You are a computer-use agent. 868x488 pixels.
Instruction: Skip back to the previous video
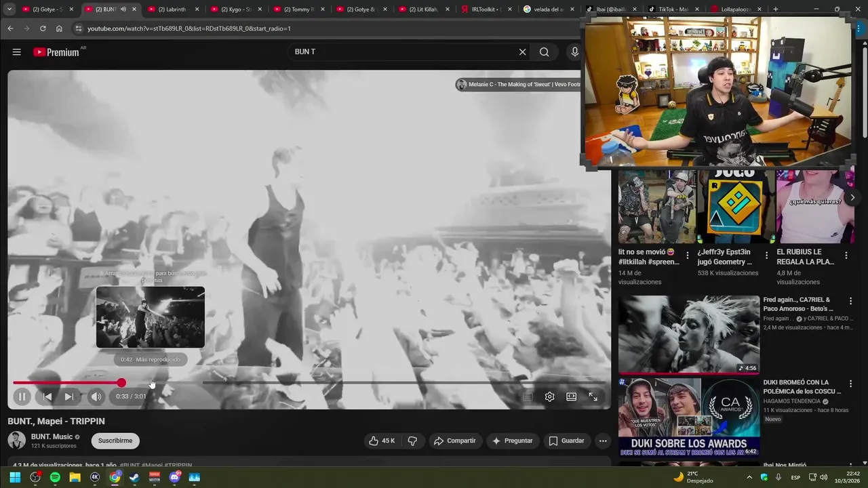47,396
